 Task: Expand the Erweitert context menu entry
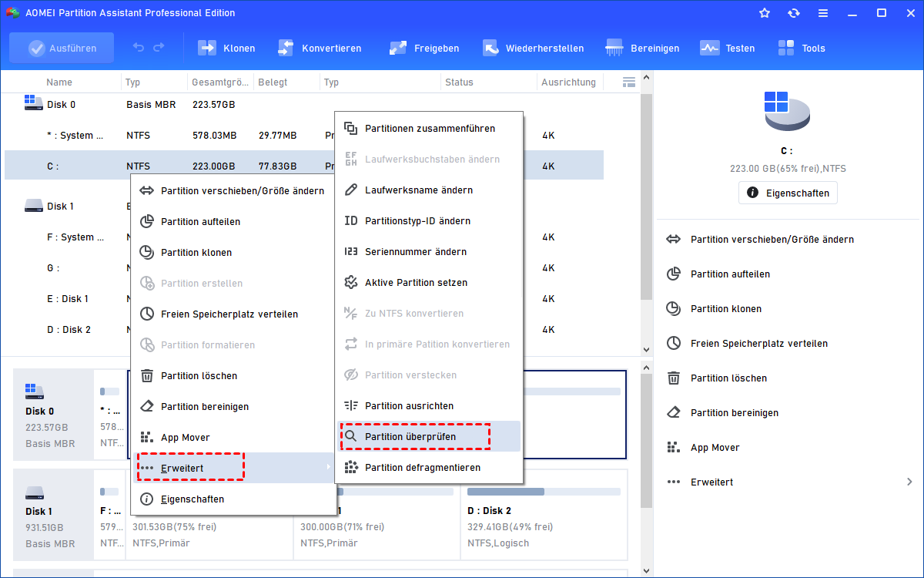click(234, 468)
